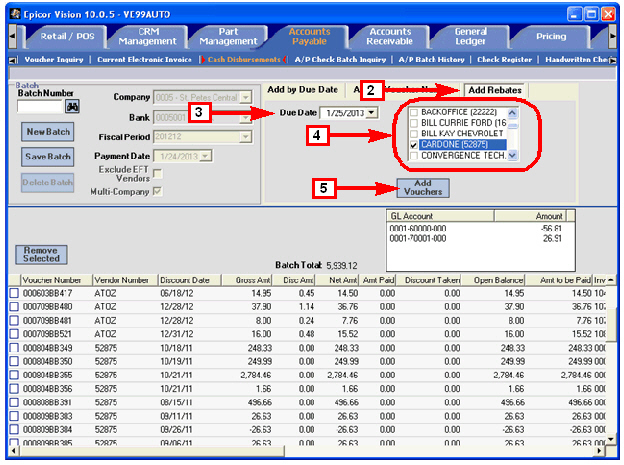Sort by the Vendor Number column header
Image resolution: width=624 pixels, height=465 pixels.
click(125, 280)
